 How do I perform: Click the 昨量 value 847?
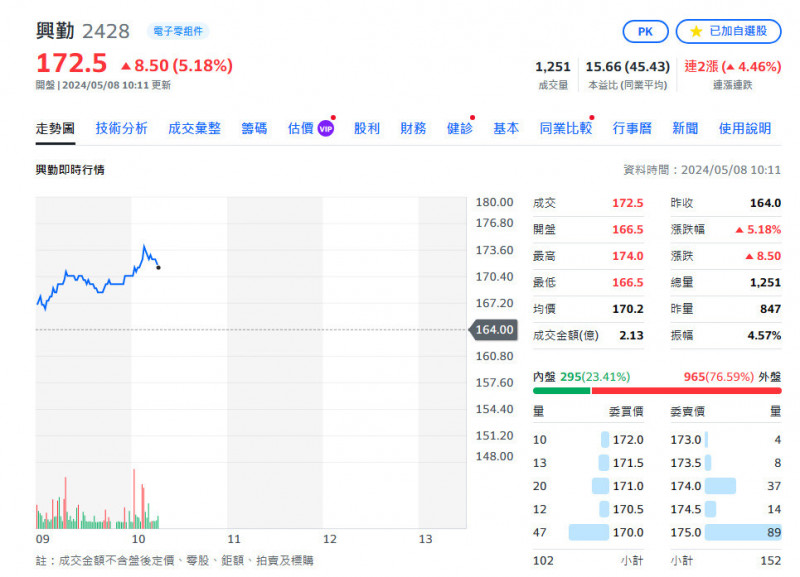(770, 309)
